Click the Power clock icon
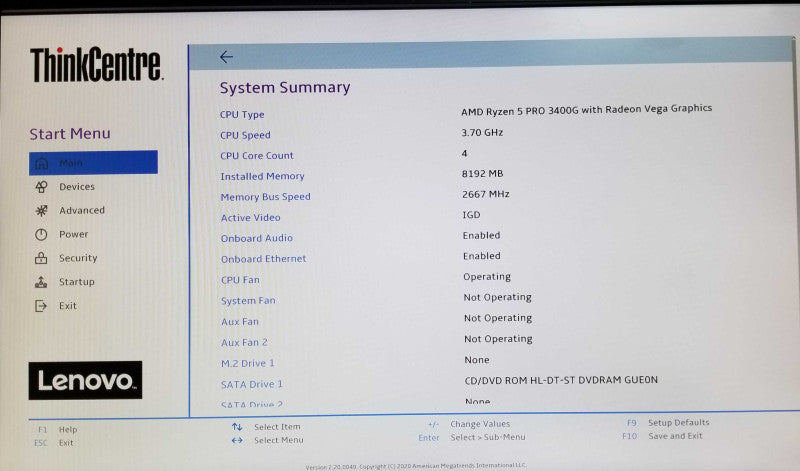The image size is (800, 471). 41,234
